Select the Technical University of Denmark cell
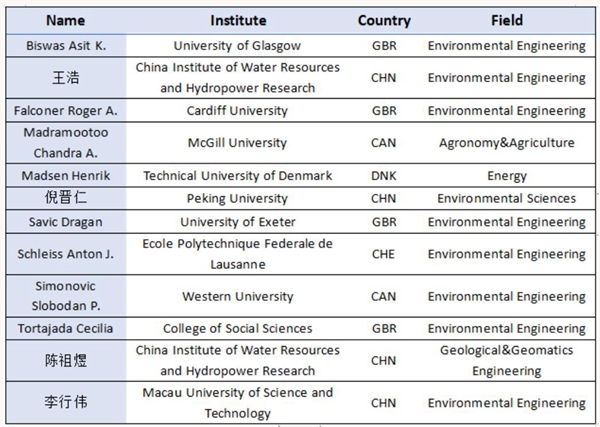 [x=238, y=175]
